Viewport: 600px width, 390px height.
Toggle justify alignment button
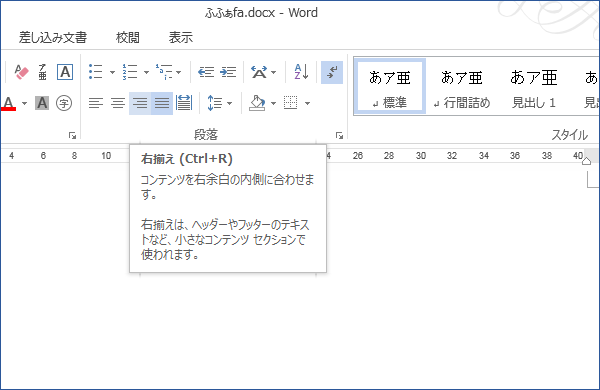tap(162, 103)
